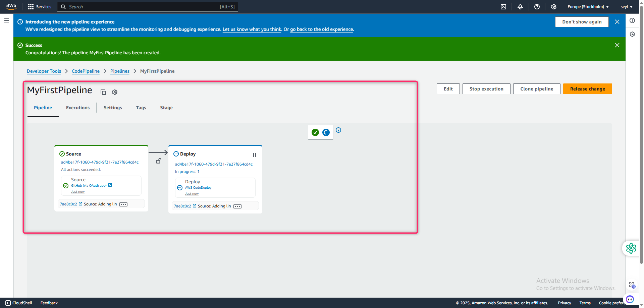644x308 pixels.
Task: Open pipeline settings gear next to MyFirstPipeline
Action: click(115, 92)
